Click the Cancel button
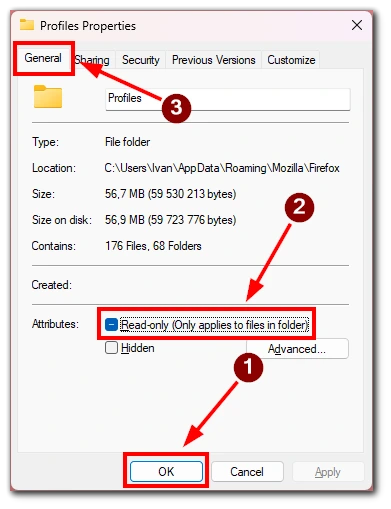Viewport: 391px width, 509px height. 247,471
